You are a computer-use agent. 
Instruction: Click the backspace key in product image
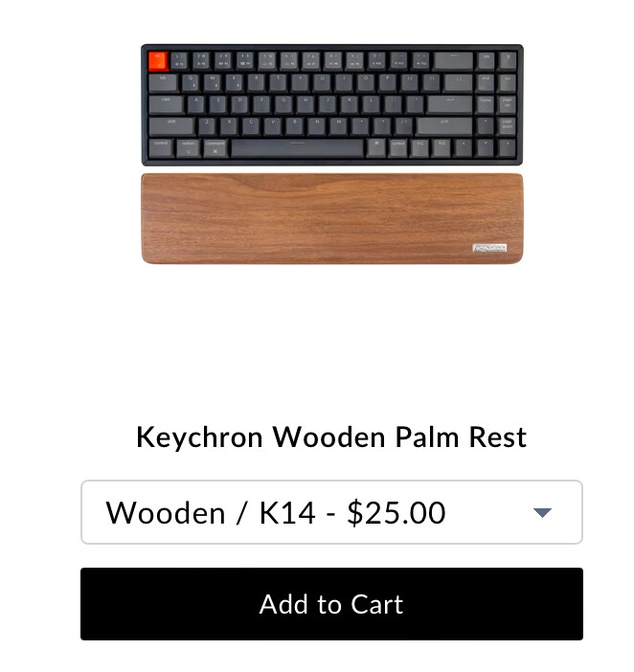click(x=454, y=61)
